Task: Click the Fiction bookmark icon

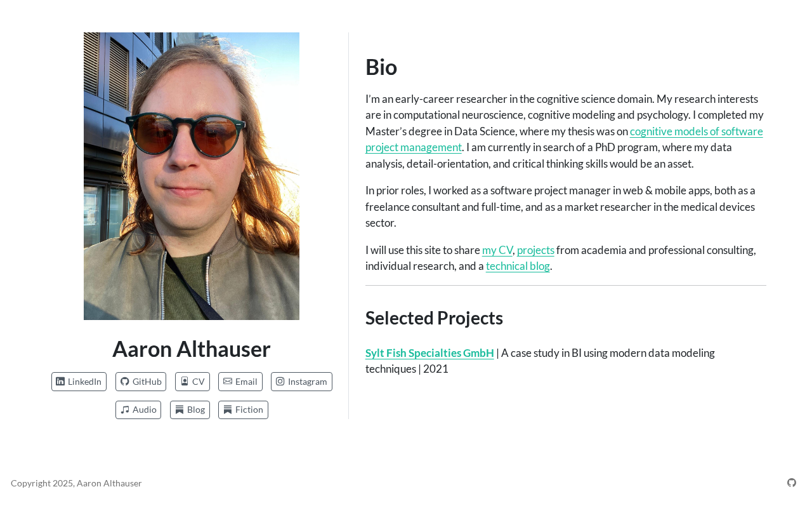Action: (x=228, y=410)
